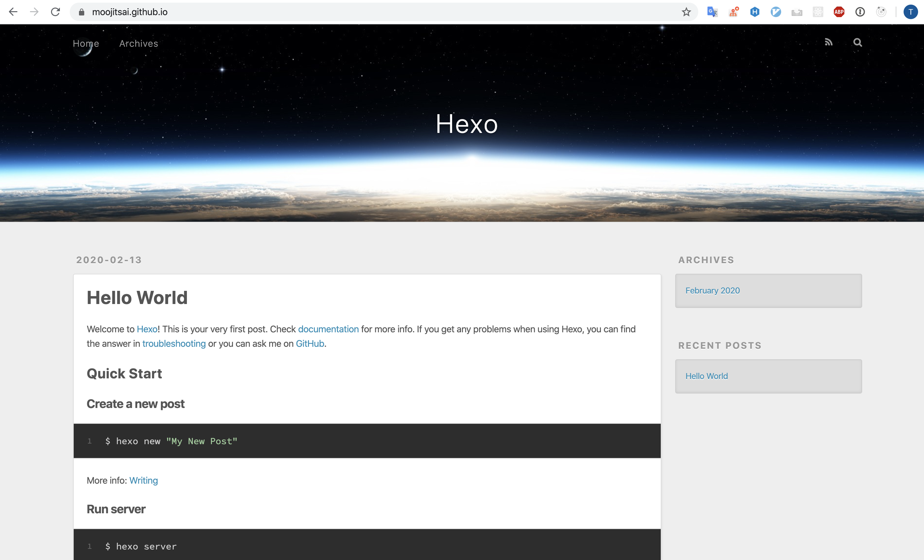Viewport: 924px width, 560px height.
Task: Open the Writing more info link
Action: point(143,480)
